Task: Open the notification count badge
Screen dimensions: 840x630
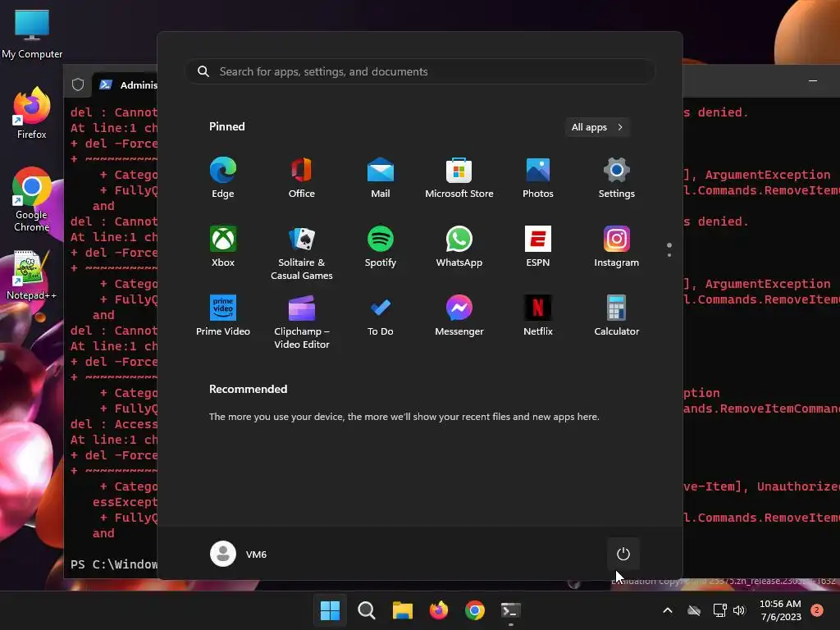Action: point(817,610)
